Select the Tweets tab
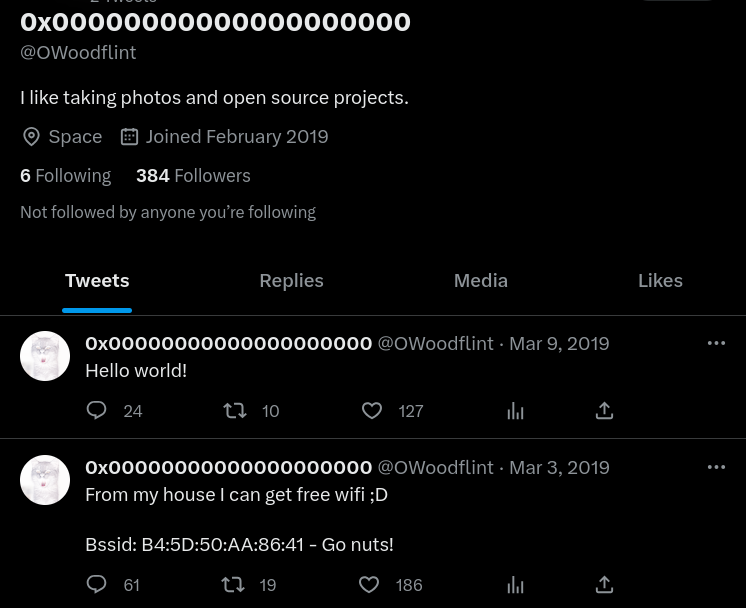The image size is (746, 608). (x=97, y=280)
